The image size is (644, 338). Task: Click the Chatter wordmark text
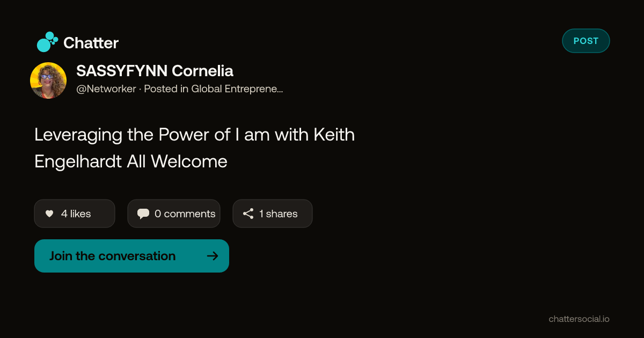coord(91,43)
